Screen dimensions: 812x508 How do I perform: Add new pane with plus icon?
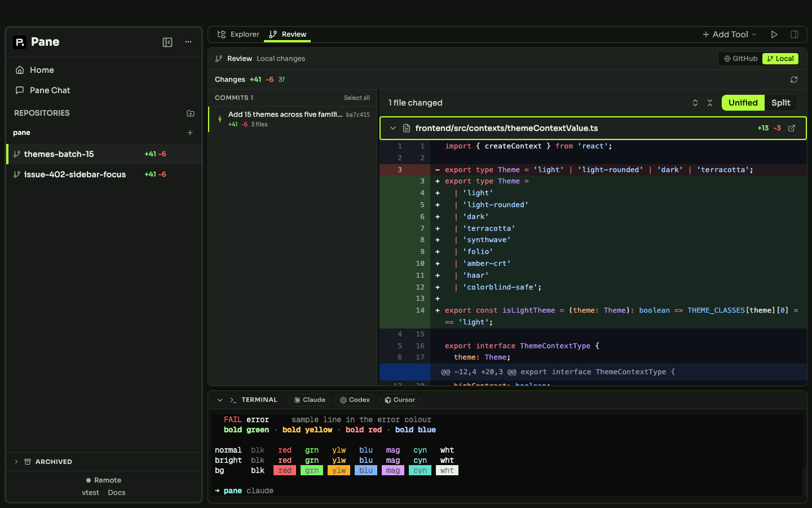tap(190, 133)
